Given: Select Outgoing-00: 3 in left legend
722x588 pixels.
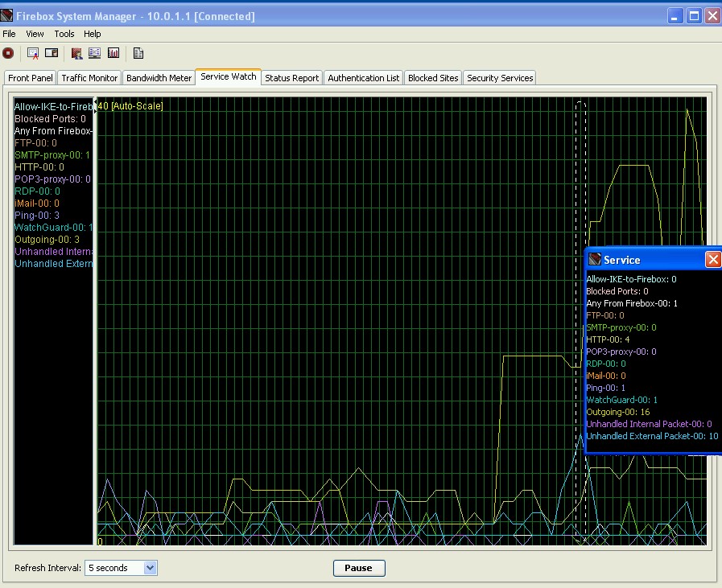Looking at the screenshot, I should coord(47,239).
